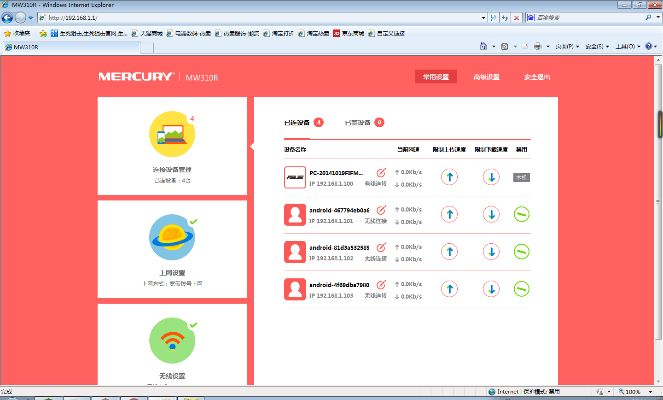Image resolution: width=663 pixels, height=400 pixels.
Task: Open the connected device management card
Action: tap(172, 135)
